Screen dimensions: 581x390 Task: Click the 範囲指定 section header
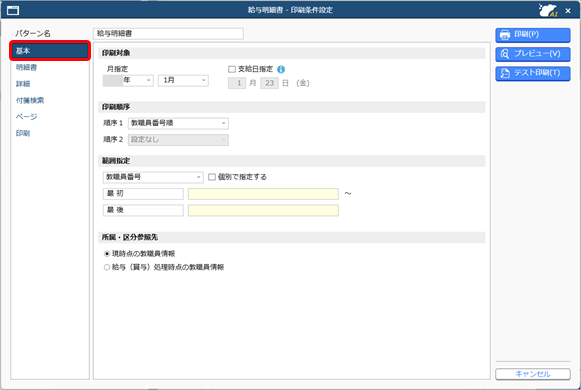(292, 161)
